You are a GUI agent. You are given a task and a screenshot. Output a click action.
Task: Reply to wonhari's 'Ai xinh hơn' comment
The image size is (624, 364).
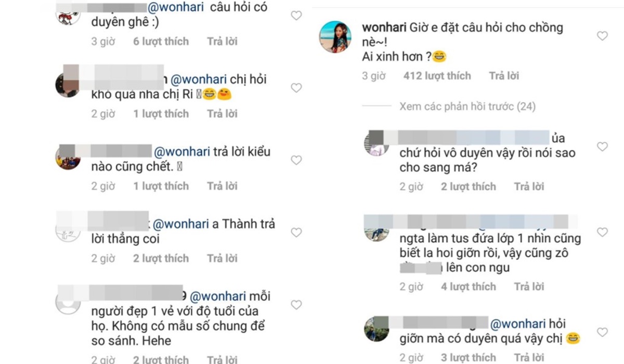click(x=504, y=76)
